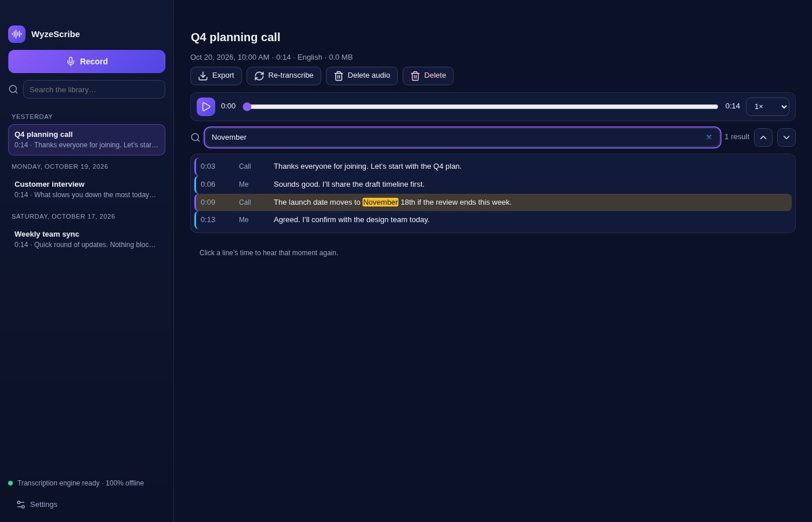Click the audio seek slider track
This screenshot has width=812, height=522.
coord(480,107)
